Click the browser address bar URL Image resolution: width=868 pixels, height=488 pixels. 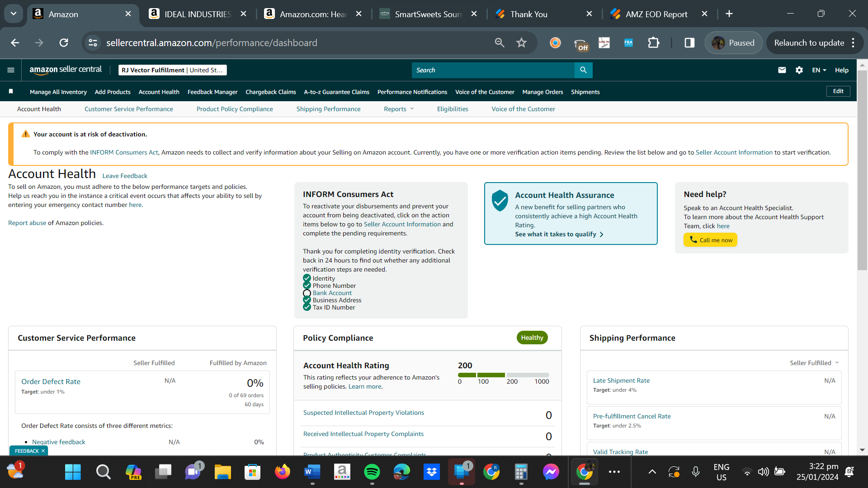[x=212, y=43]
